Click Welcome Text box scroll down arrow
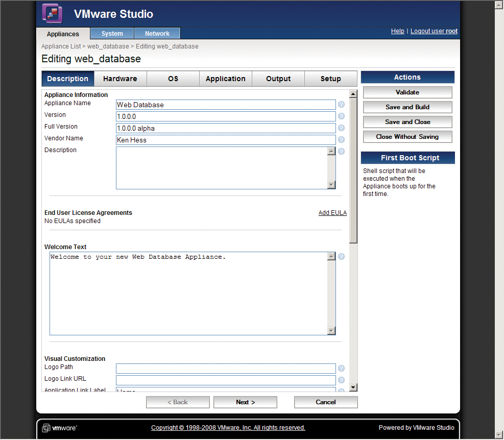The height and width of the screenshot is (440, 504). coord(331,331)
